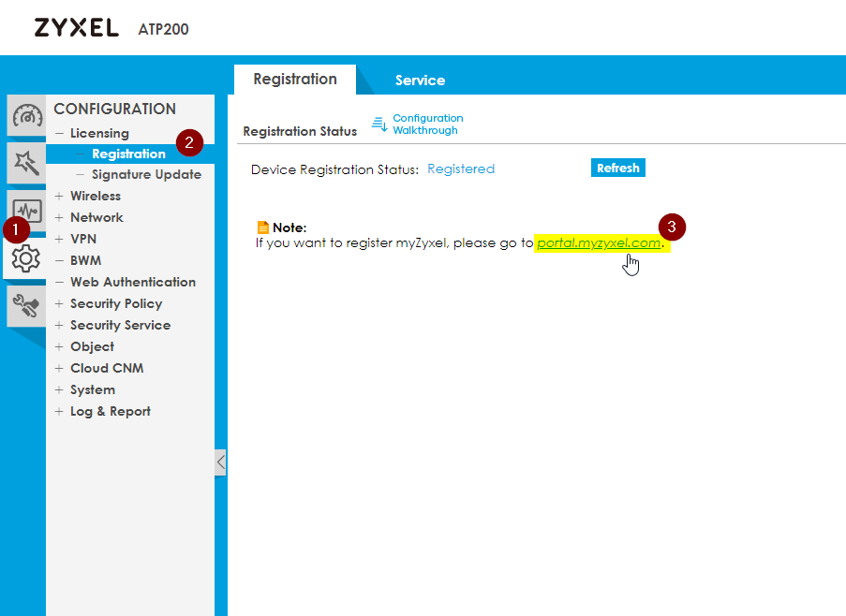Open the BWM menu item
Viewport: 846px width, 616px height.
[86, 261]
